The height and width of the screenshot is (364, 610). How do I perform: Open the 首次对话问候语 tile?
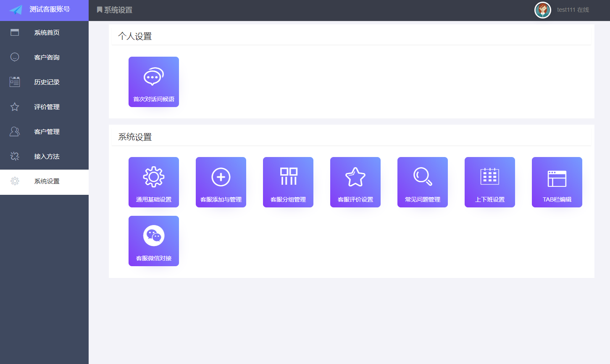[154, 82]
